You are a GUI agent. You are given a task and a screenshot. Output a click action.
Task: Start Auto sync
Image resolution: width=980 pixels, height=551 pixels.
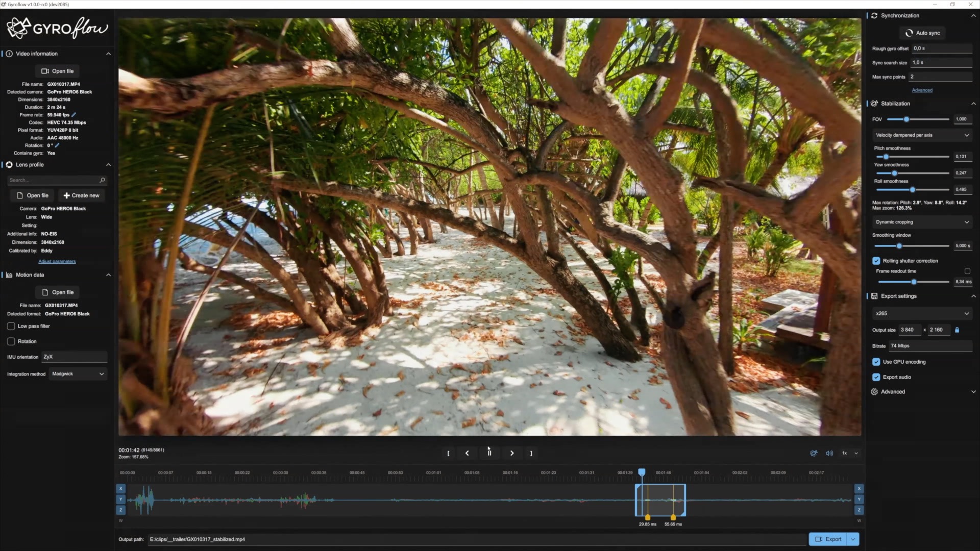point(922,33)
